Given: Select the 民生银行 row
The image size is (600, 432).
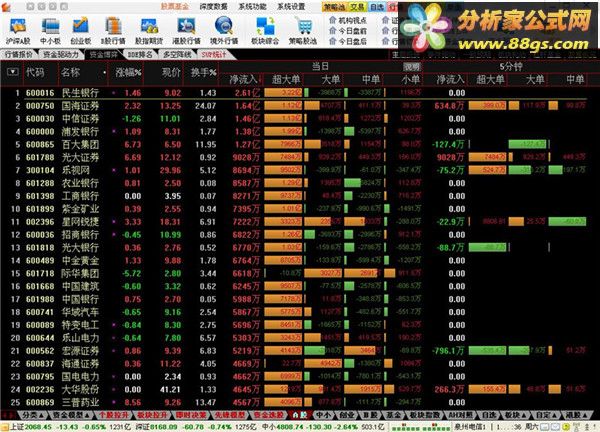Looking at the screenshot, I should (x=300, y=93).
